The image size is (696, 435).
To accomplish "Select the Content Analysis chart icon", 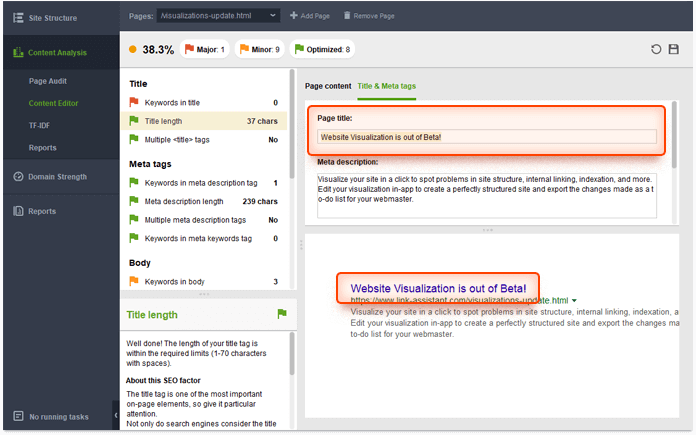I will click(18, 52).
